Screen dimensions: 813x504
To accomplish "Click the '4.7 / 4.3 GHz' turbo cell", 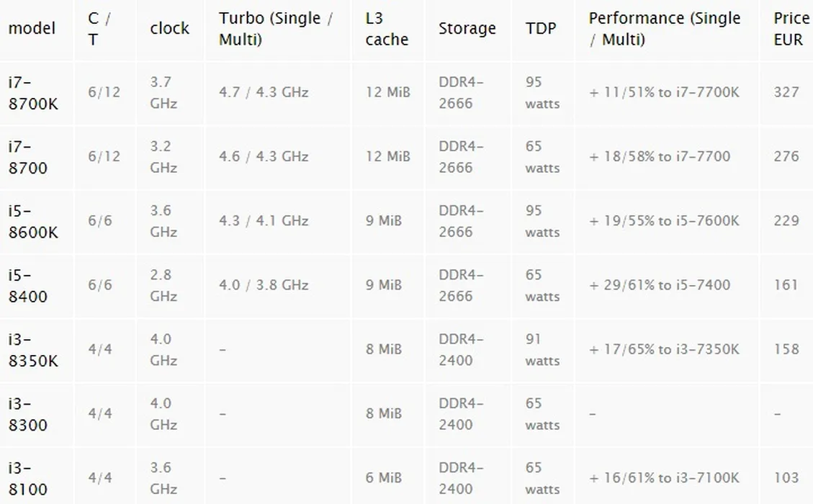I will point(264,92).
